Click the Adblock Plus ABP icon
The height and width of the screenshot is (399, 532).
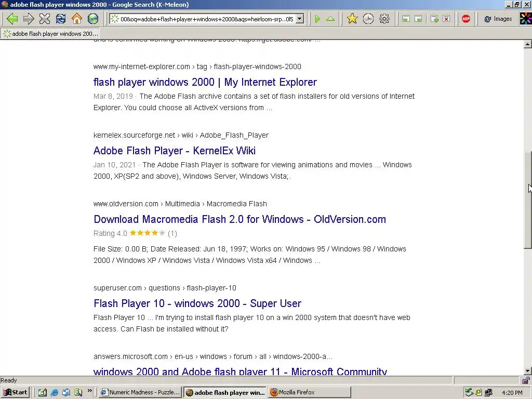466,19
